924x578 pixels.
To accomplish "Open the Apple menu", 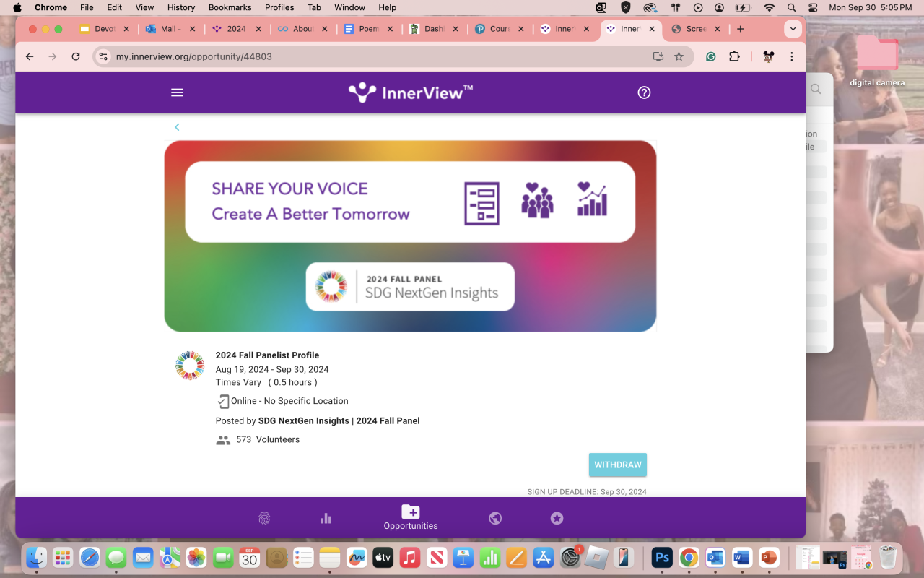I will 17,7.
